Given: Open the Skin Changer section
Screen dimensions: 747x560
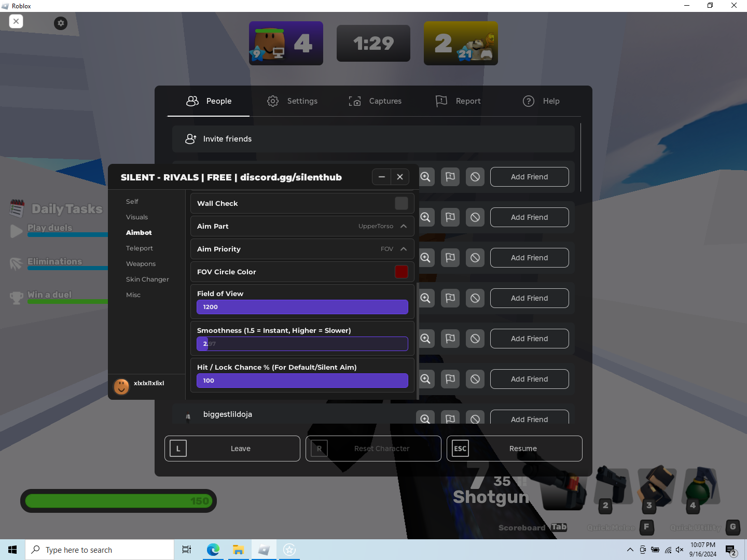Looking at the screenshot, I should (x=147, y=279).
